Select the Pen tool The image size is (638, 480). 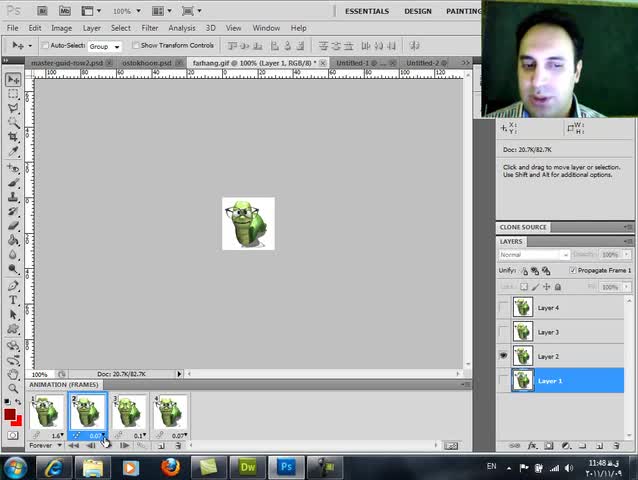13,286
